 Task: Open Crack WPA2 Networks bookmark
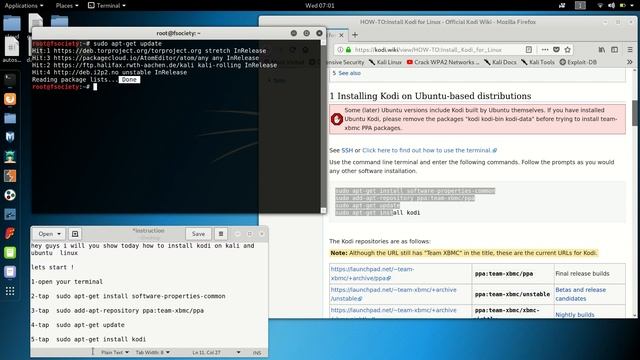[443, 62]
